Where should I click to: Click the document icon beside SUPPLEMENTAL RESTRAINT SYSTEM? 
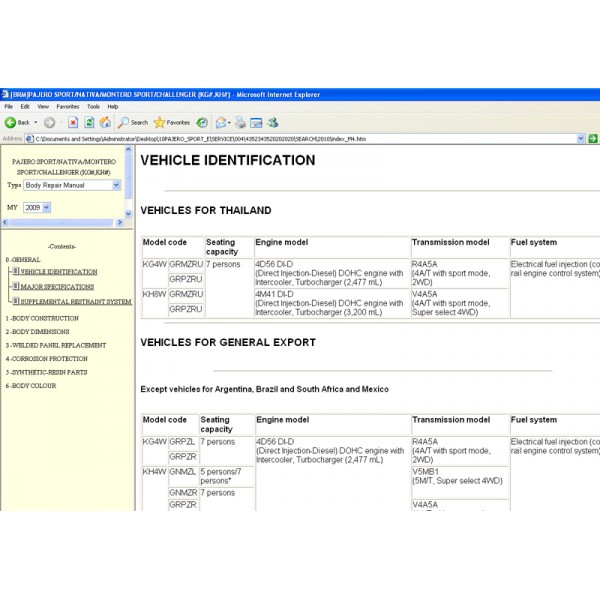tap(16, 301)
